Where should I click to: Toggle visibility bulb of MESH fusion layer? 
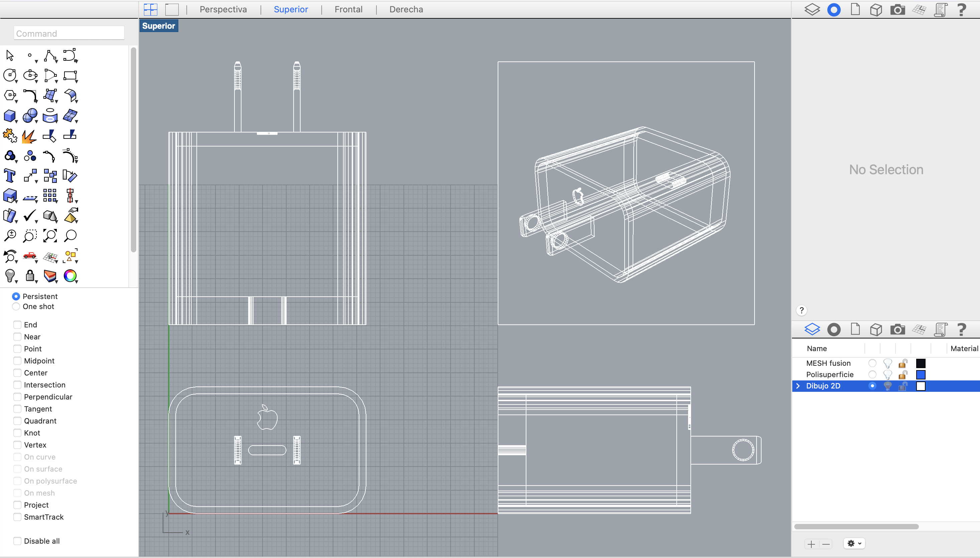887,363
